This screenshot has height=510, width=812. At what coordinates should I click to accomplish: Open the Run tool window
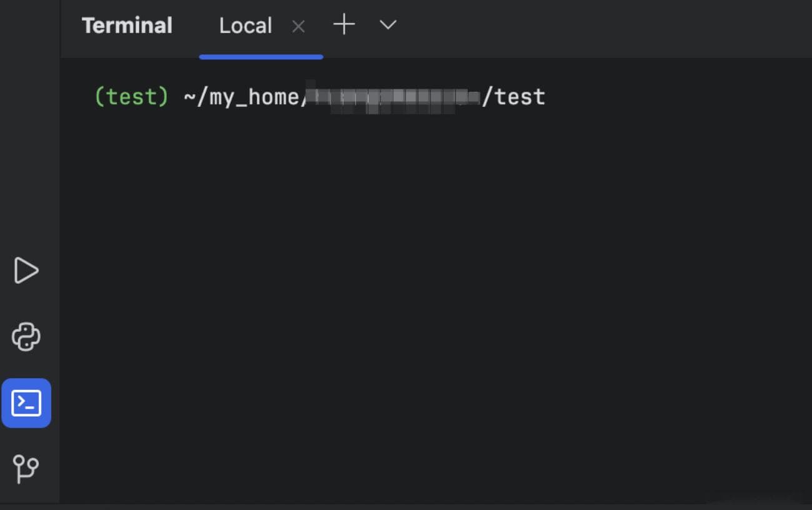pyautogui.click(x=26, y=271)
